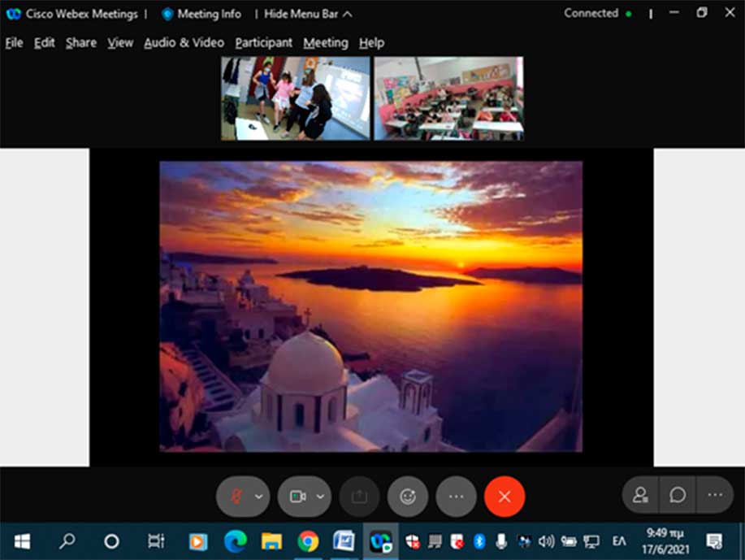Open Cortana circle on taskbar
The width and height of the screenshot is (745, 560).
(111, 541)
